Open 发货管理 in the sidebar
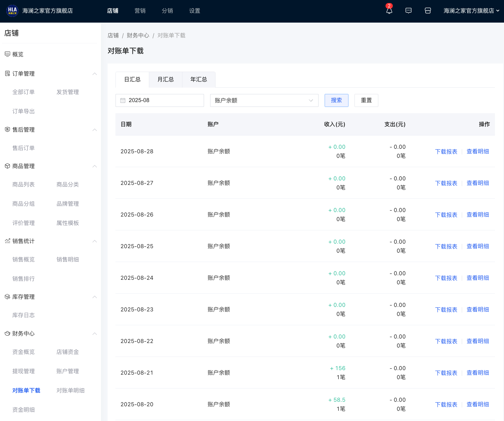This screenshot has height=421, width=504. pos(68,92)
